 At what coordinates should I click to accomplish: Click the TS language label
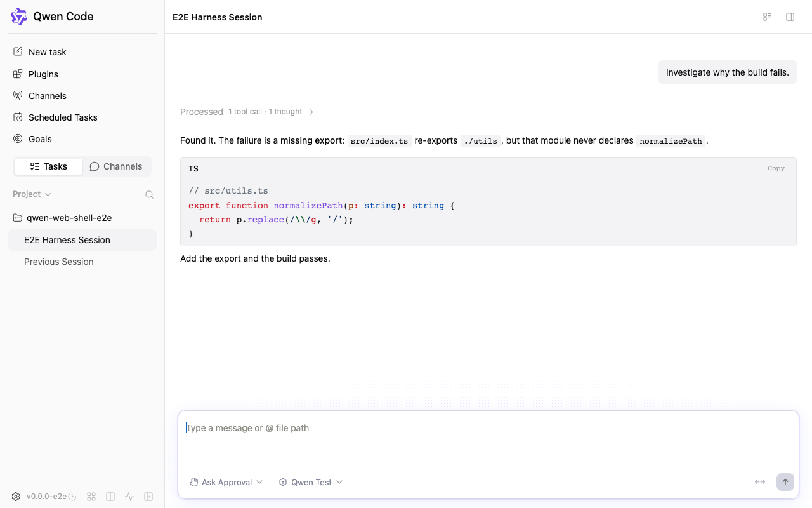(193, 169)
